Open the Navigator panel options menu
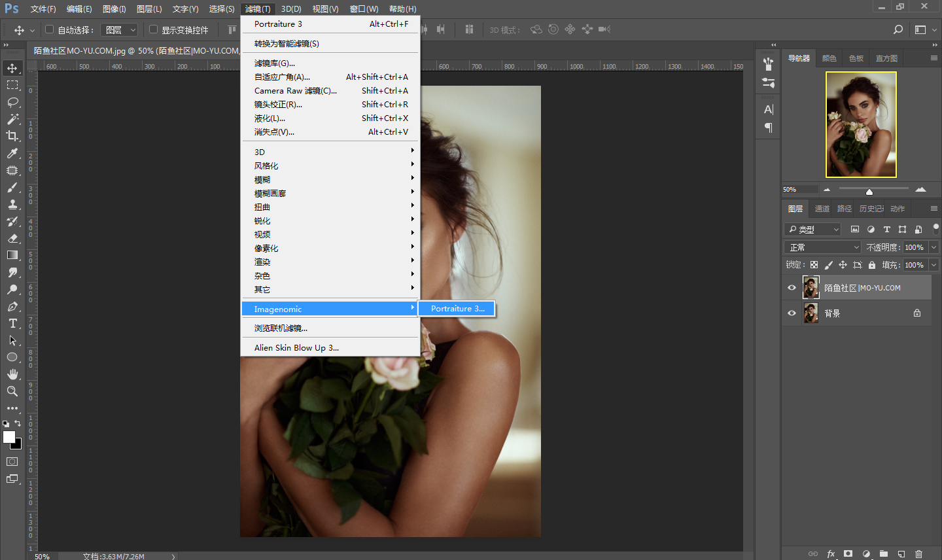 934,58
